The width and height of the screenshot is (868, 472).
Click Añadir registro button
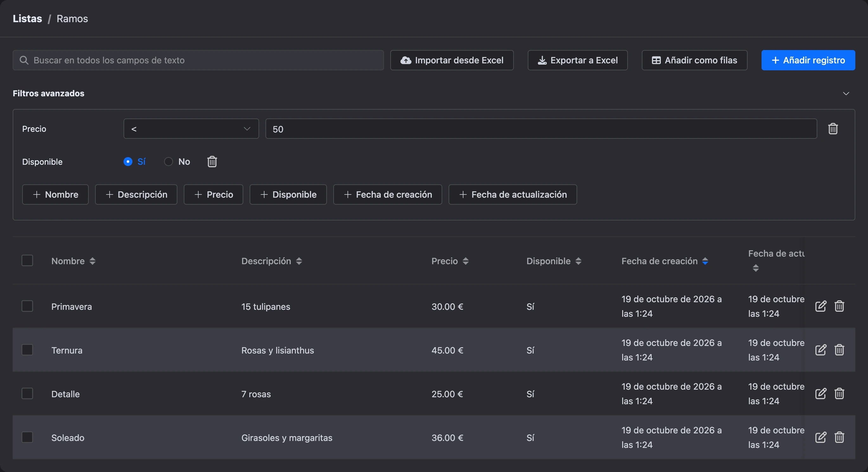pyautogui.click(x=808, y=60)
